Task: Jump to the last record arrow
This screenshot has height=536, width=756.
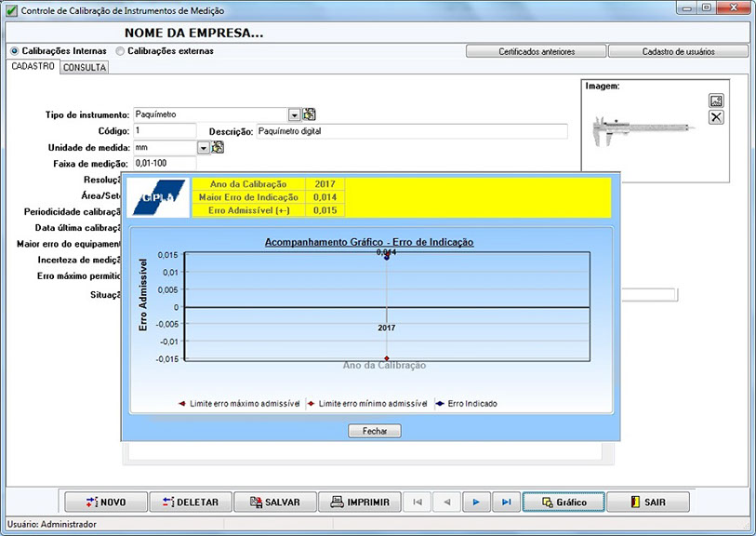Action: [x=506, y=502]
